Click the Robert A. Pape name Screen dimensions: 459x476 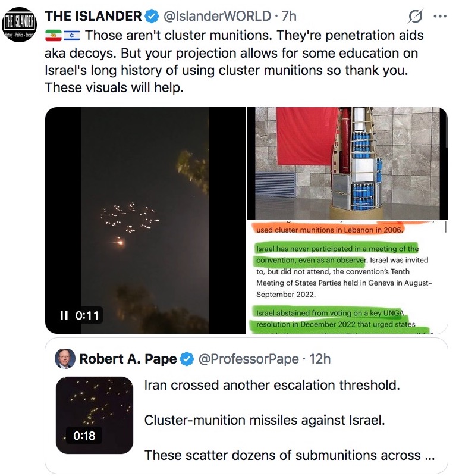pos(128,359)
